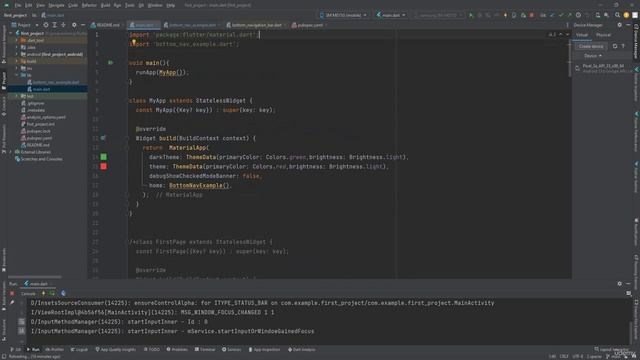Open Problems tool window
Screen dimensions: 640x360
177,349
